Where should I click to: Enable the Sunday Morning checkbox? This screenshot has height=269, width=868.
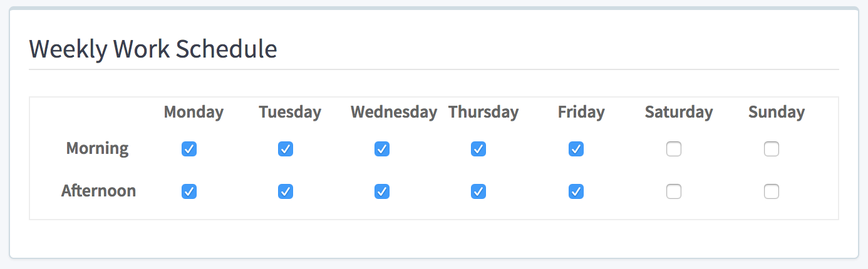tap(772, 149)
